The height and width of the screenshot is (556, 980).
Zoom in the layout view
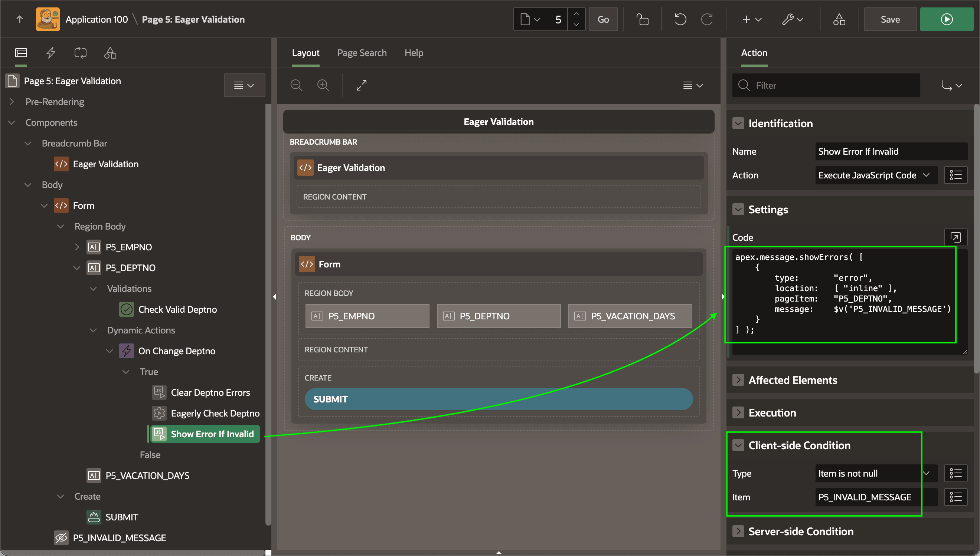coord(323,85)
